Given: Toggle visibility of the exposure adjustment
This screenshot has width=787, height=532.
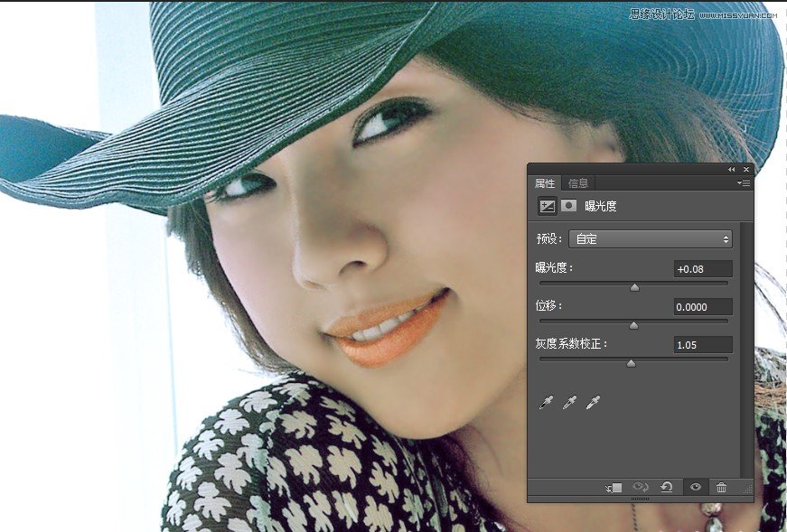Looking at the screenshot, I should click(694, 488).
